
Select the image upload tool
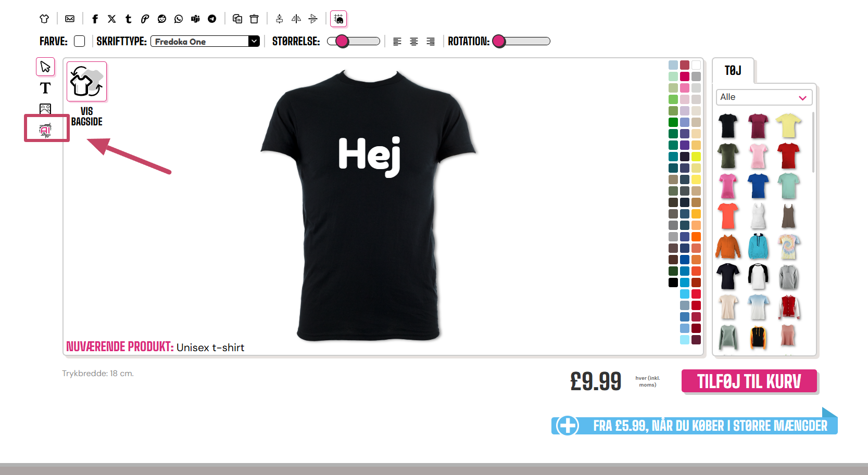pyautogui.click(x=45, y=109)
